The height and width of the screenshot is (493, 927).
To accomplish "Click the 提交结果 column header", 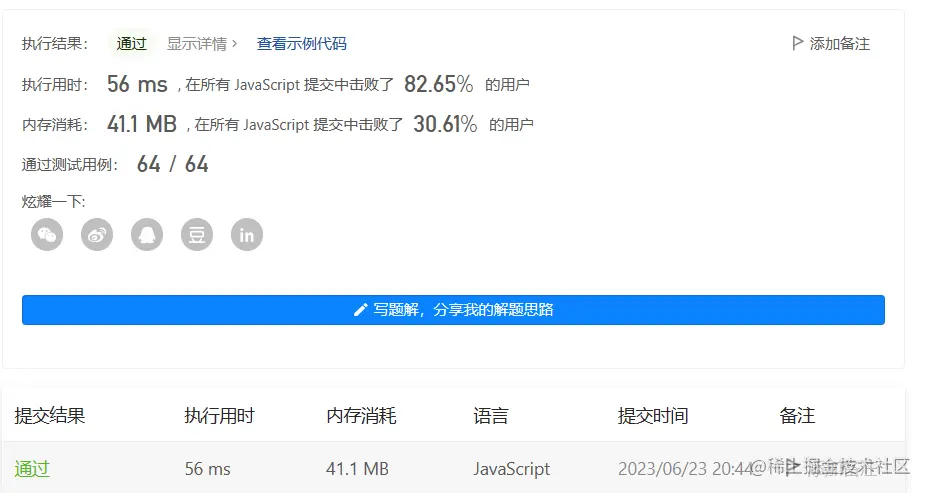I will click(50, 416).
